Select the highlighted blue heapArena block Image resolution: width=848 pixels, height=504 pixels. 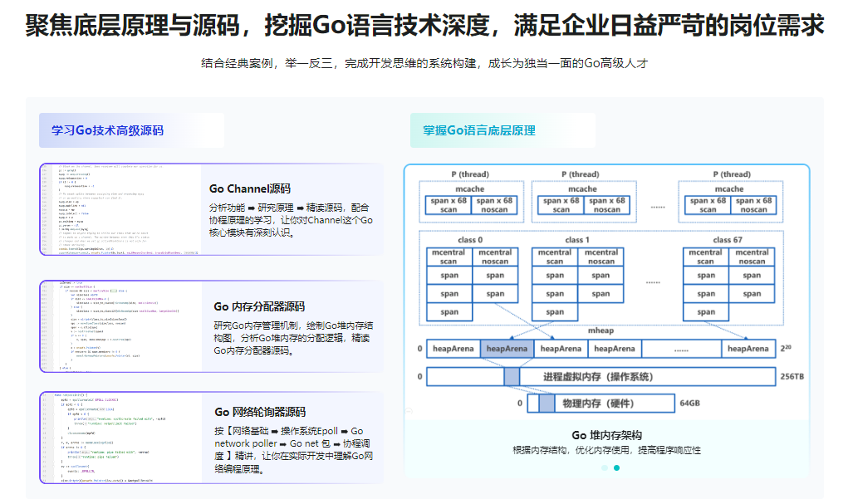507,349
